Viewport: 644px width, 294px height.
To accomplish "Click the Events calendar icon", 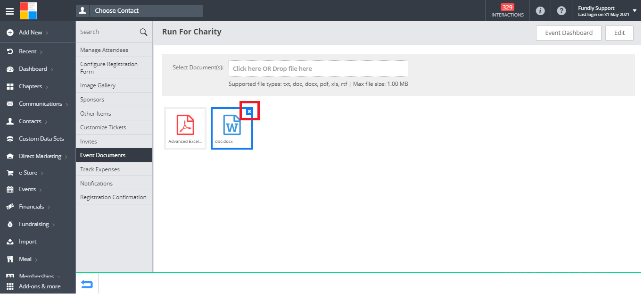I will (10, 189).
